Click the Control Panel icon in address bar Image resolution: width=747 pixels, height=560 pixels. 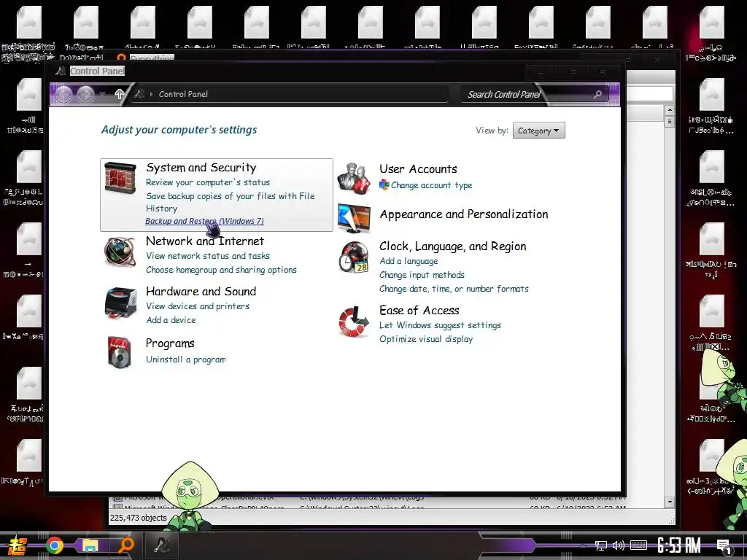click(x=139, y=94)
